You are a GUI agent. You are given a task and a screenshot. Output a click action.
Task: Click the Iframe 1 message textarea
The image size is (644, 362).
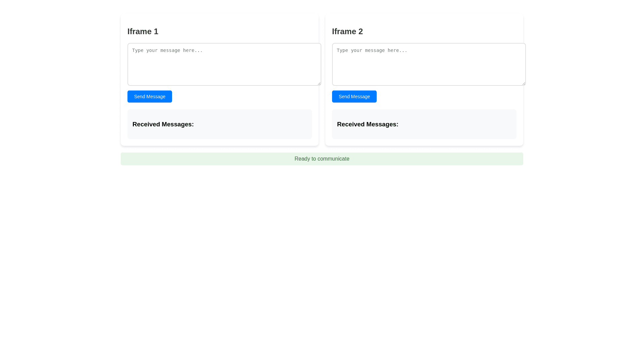[x=224, y=69]
